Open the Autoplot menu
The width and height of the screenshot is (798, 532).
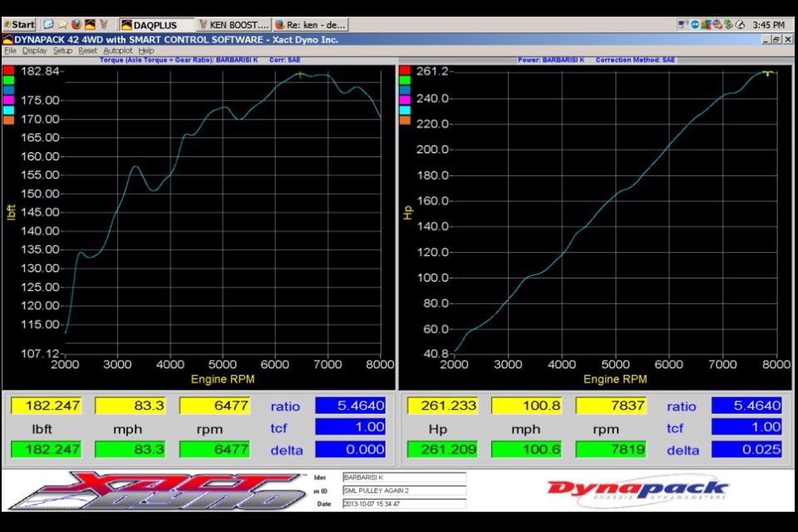117,51
